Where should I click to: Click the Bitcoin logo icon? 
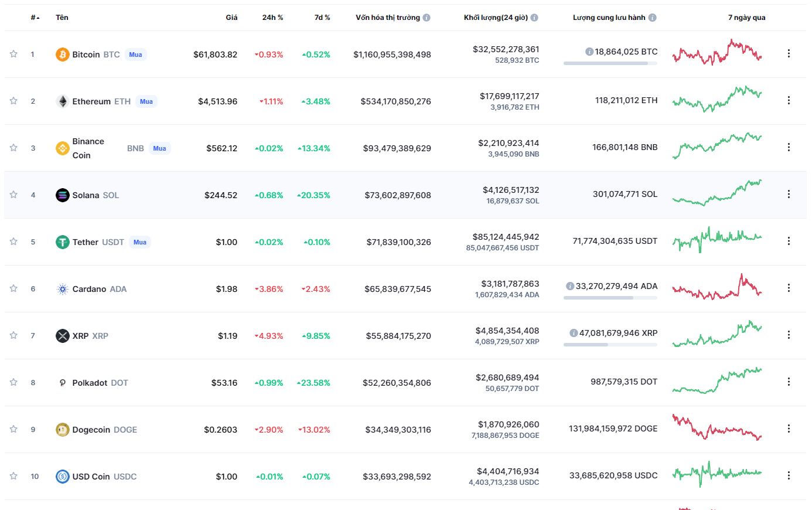click(62, 55)
